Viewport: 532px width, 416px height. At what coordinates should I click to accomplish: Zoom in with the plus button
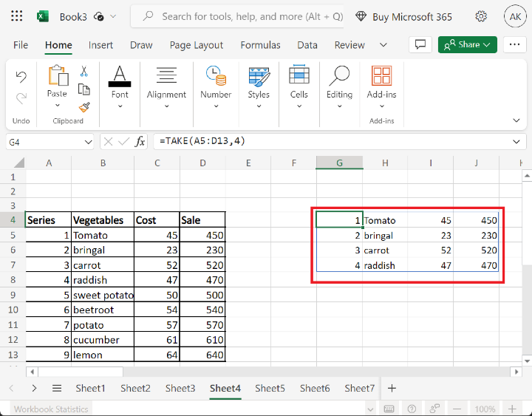click(512, 409)
